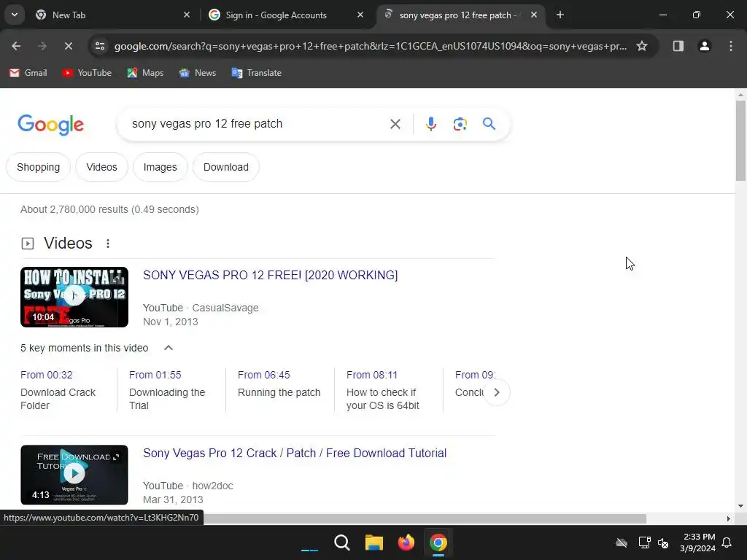Open the clock showing 2:33 PM
The image size is (747, 560).
697,542
